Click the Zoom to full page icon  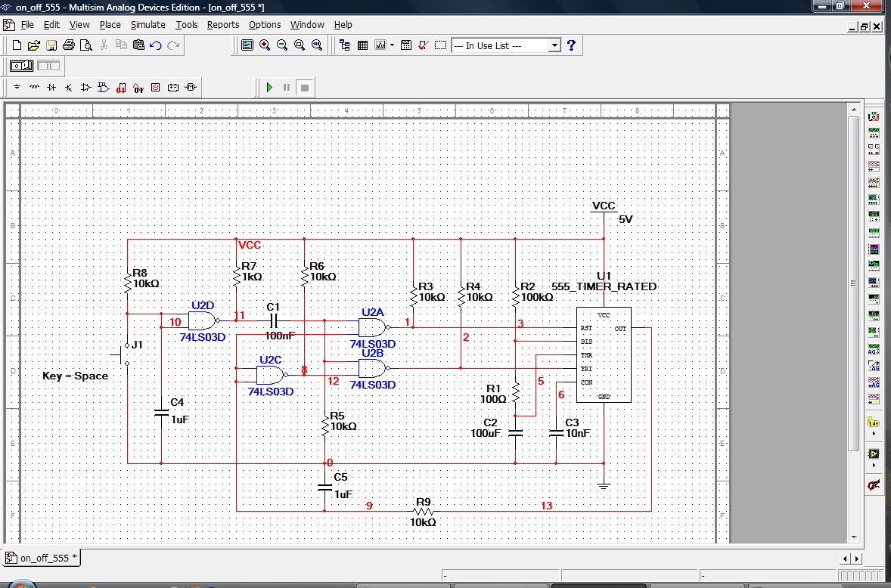(x=317, y=45)
